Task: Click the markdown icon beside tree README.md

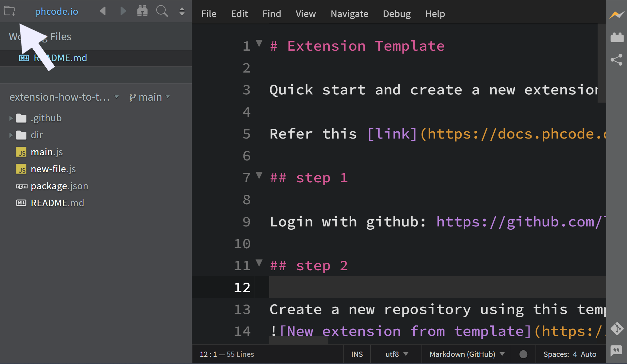Action: [x=21, y=203]
